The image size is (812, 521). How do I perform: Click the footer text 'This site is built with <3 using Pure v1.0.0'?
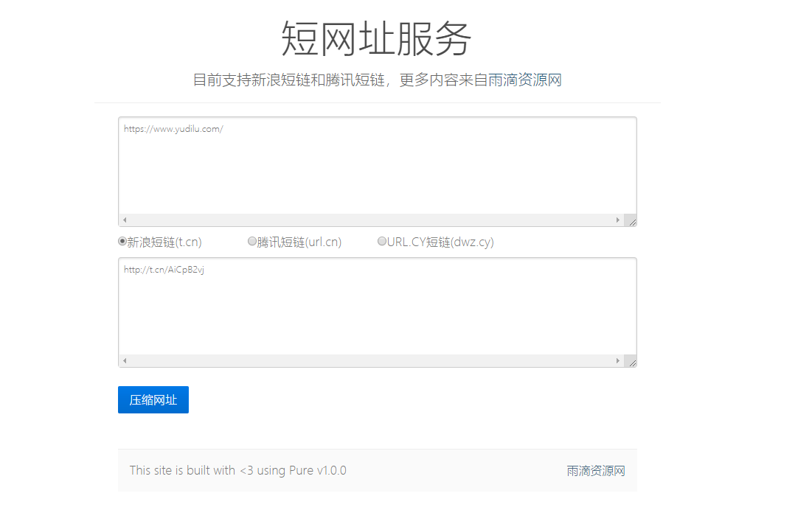click(x=237, y=470)
